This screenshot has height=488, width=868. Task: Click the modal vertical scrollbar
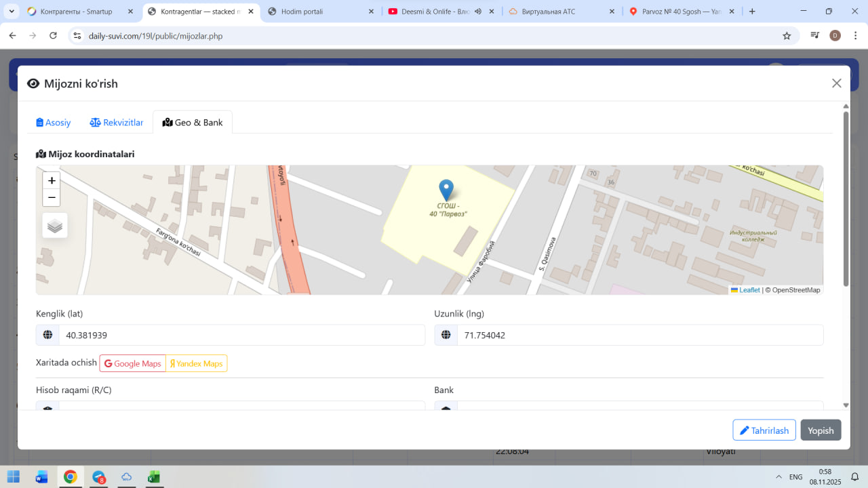[x=846, y=197]
